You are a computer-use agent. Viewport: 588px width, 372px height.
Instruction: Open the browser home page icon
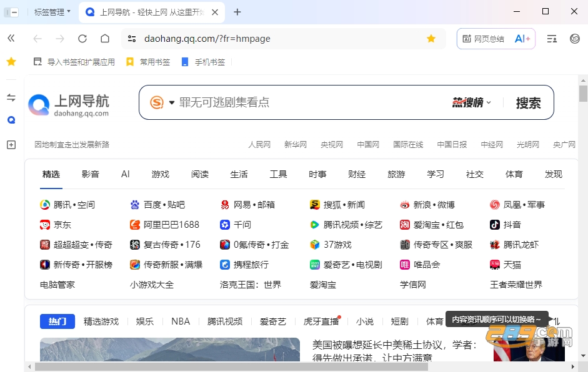click(105, 39)
